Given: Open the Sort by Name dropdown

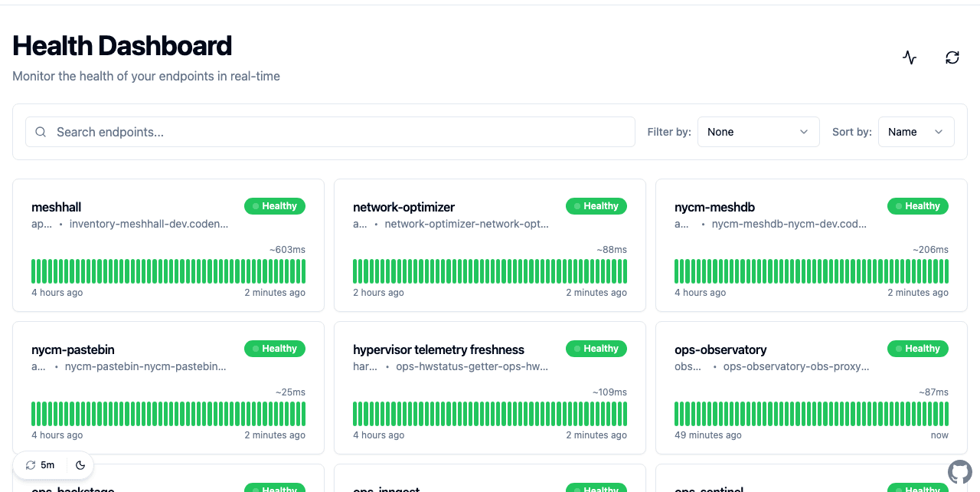Looking at the screenshot, I should (916, 132).
